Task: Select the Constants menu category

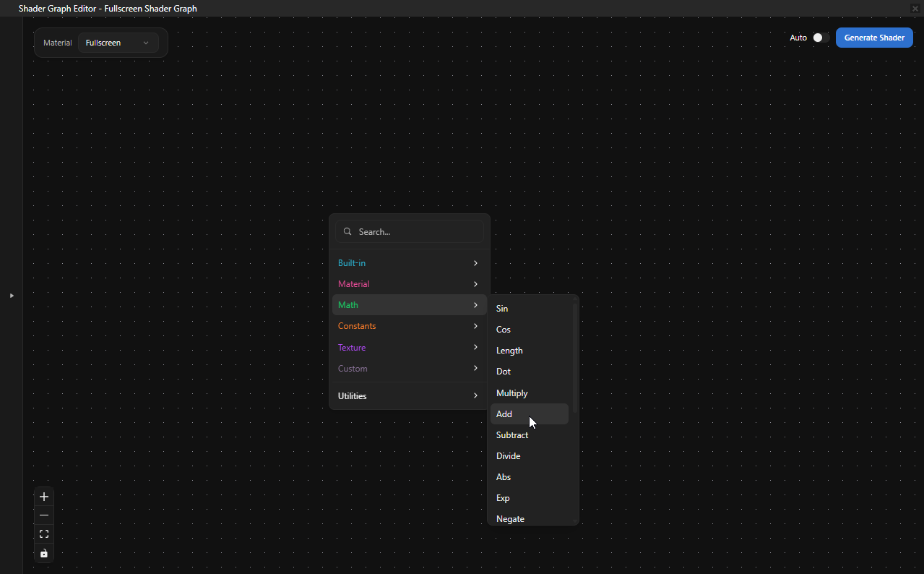Action: tap(410, 326)
